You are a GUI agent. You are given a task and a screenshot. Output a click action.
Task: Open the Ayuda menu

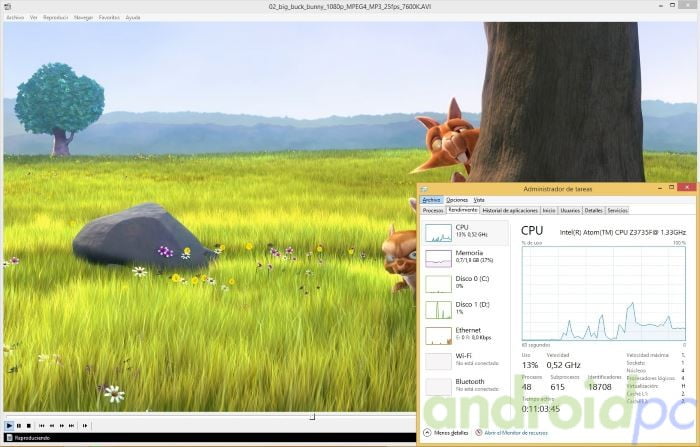point(133,17)
